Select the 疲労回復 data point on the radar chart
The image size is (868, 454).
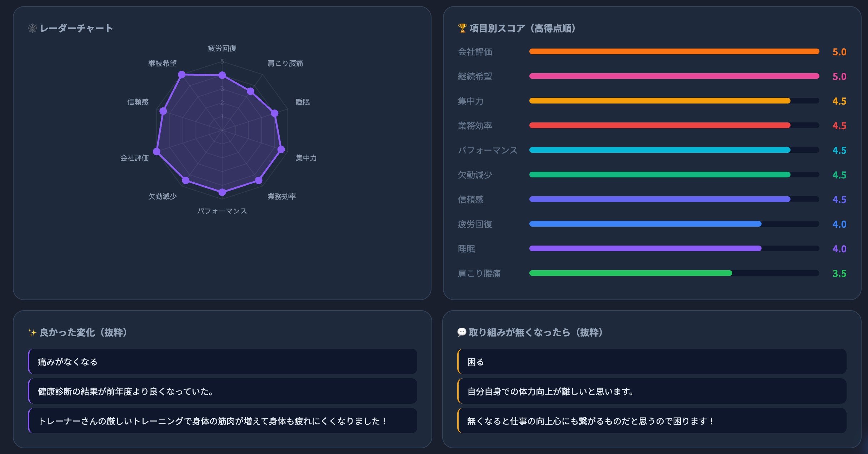click(222, 75)
